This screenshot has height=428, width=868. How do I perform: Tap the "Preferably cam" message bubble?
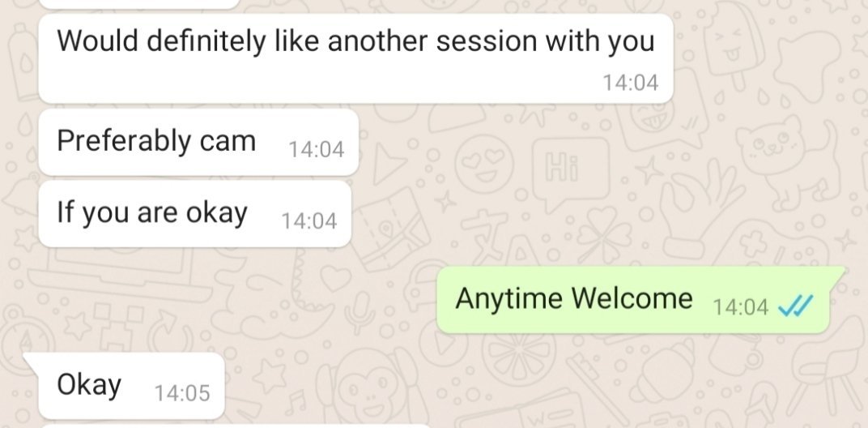pos(198,142)
